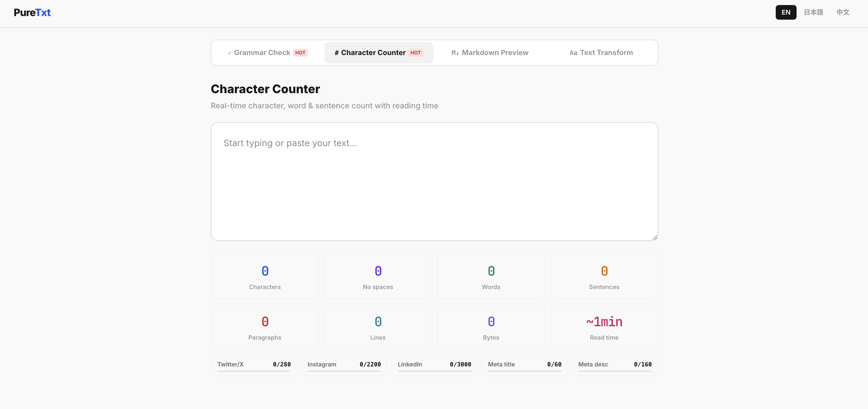The width and height of the screenshot is (868, 409).
Task: Click the No spaces count card
Action: 378,276
